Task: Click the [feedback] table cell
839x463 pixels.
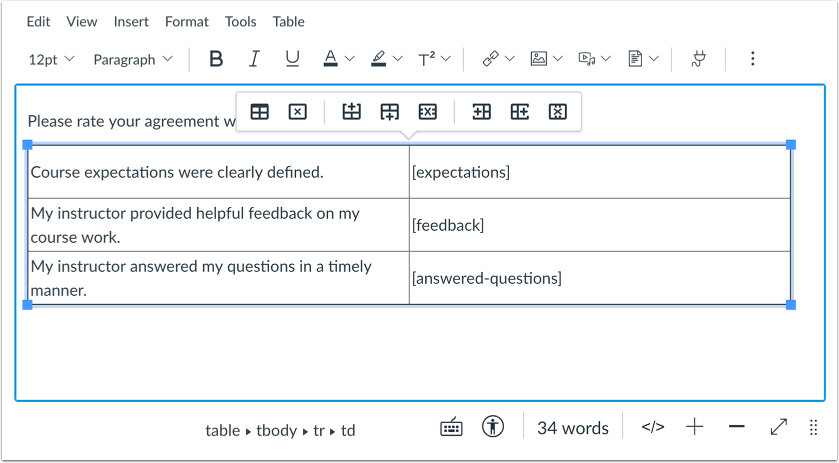Action: 600,225
